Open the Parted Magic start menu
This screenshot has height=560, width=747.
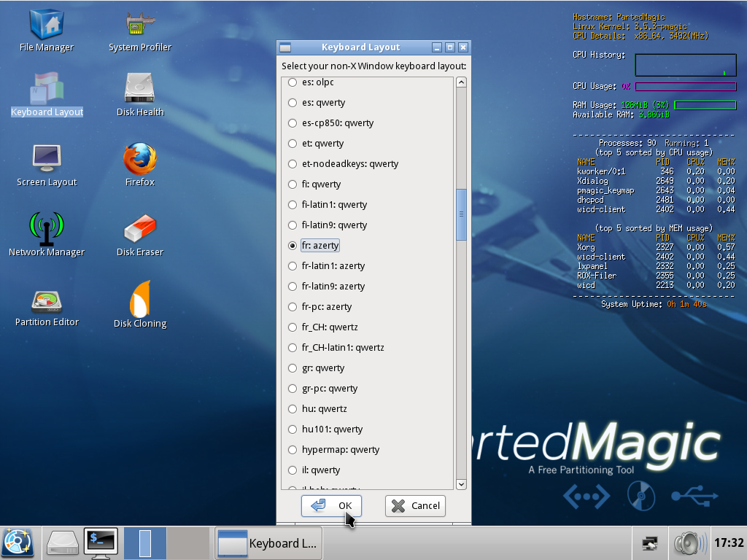(18, 542)
